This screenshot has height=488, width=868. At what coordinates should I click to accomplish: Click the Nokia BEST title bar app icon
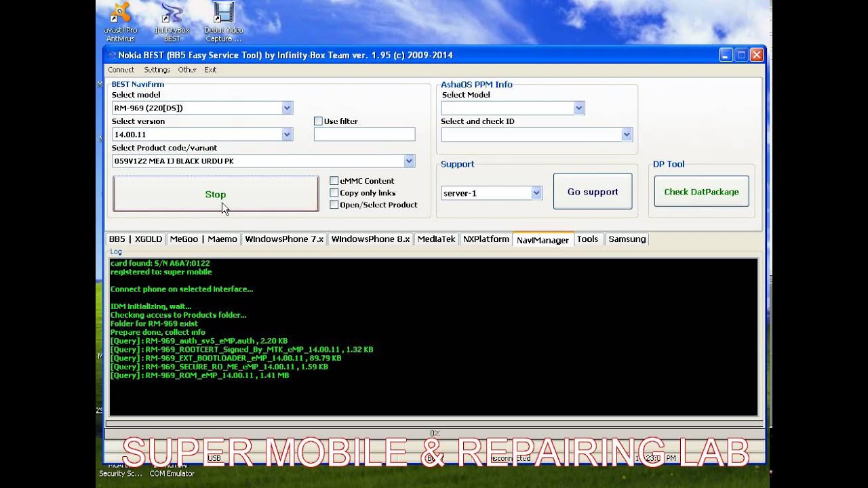113,56
